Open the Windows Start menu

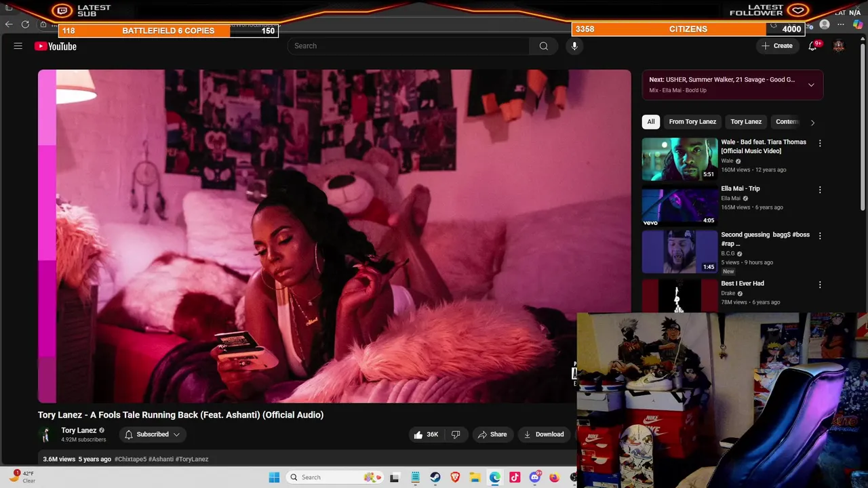(x=274, y=477)
